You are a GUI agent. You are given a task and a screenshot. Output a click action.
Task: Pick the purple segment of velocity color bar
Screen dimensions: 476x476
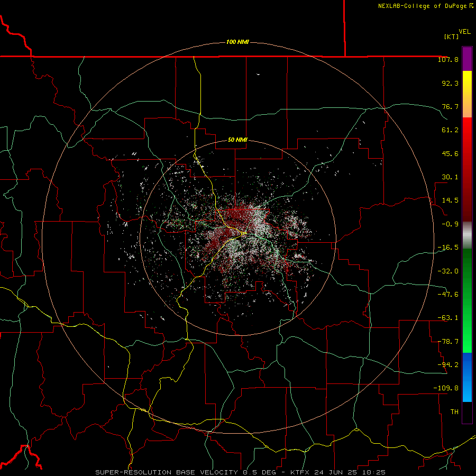pyautogui.click(x=467, y=59)
